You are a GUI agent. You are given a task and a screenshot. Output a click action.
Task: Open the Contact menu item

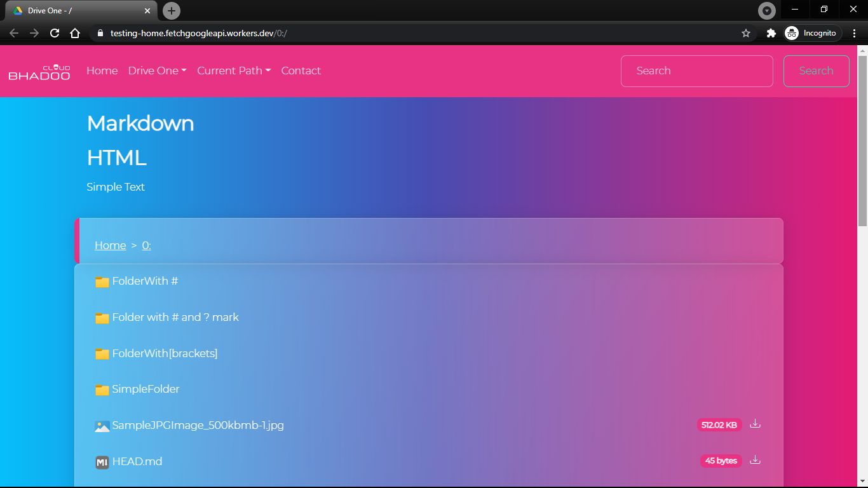(x=301, y=71)
